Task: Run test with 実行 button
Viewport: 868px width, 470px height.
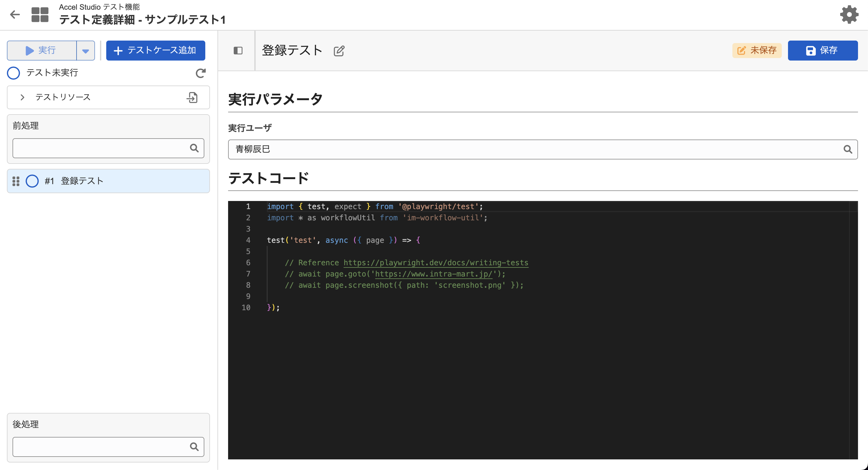Action: coord(42,51)
